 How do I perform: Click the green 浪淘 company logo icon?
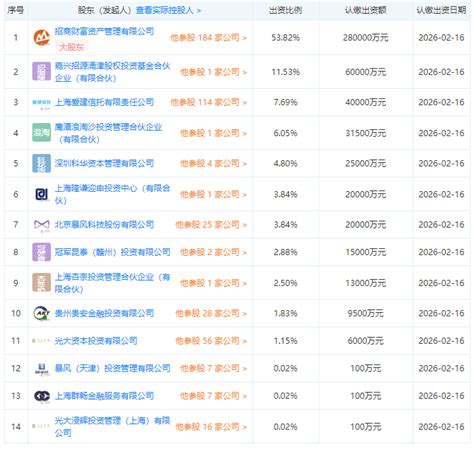click(x=41, y=133)
